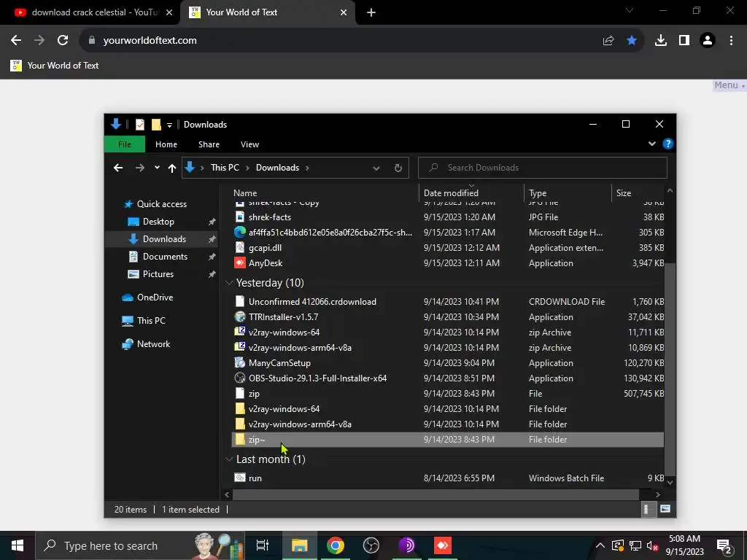This screenshot has width=747, height=560.
Task: Collapse the Last month (1) group
Action: point(229,459)
